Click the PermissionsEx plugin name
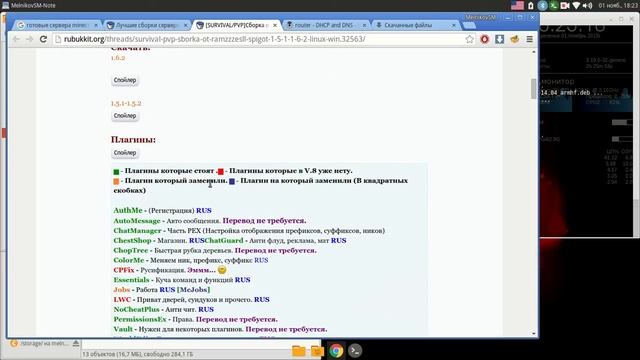Viewport: 640px width, 360px height. point(140,319)
